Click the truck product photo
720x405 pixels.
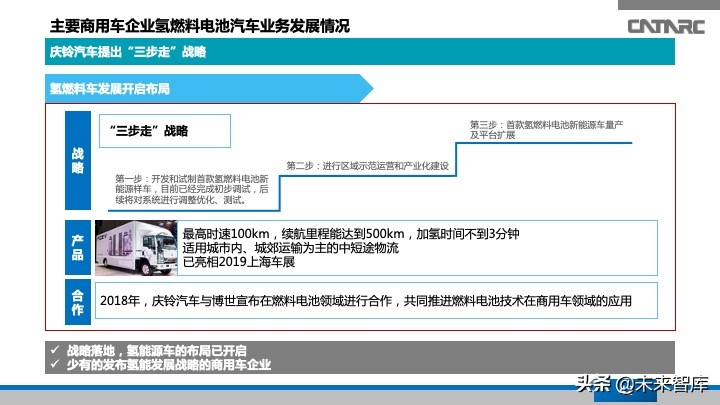pyautogui.click(x=136, y=248)
